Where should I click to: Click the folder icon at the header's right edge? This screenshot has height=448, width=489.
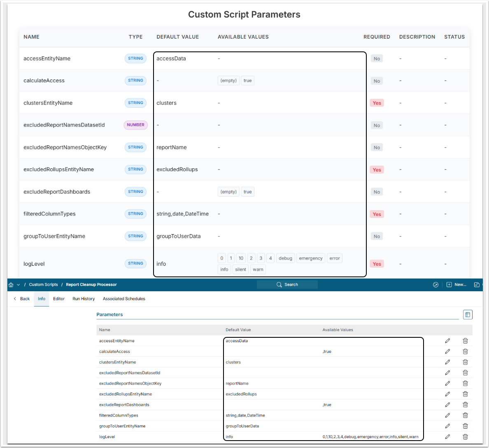pos(477,285)
